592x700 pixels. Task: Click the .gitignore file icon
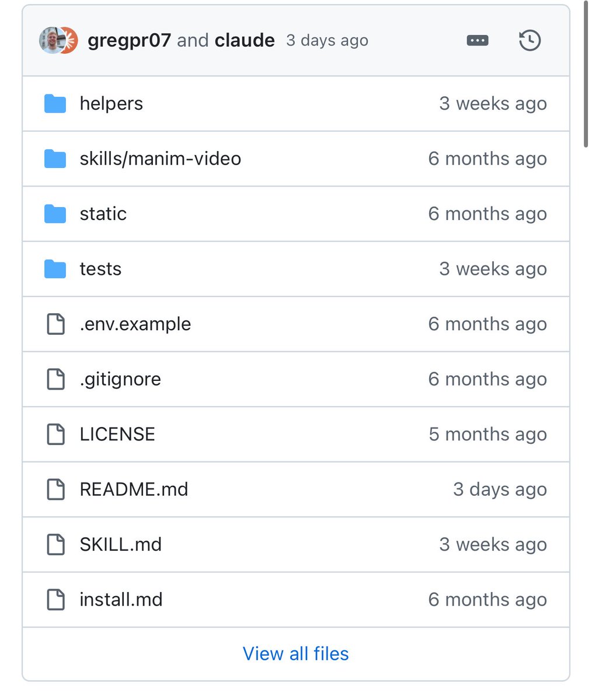click(55, 379)
